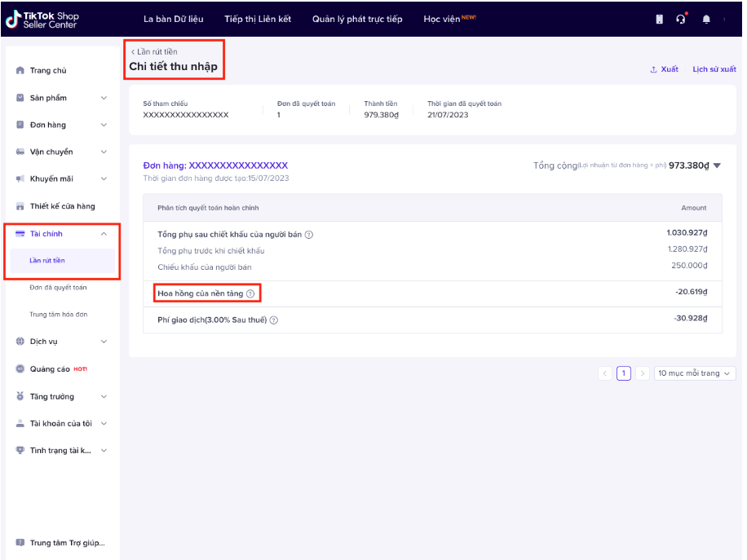Click help icon next to Hoa hồng của nền tảng
Screen dimensions: 747x560
250,293
